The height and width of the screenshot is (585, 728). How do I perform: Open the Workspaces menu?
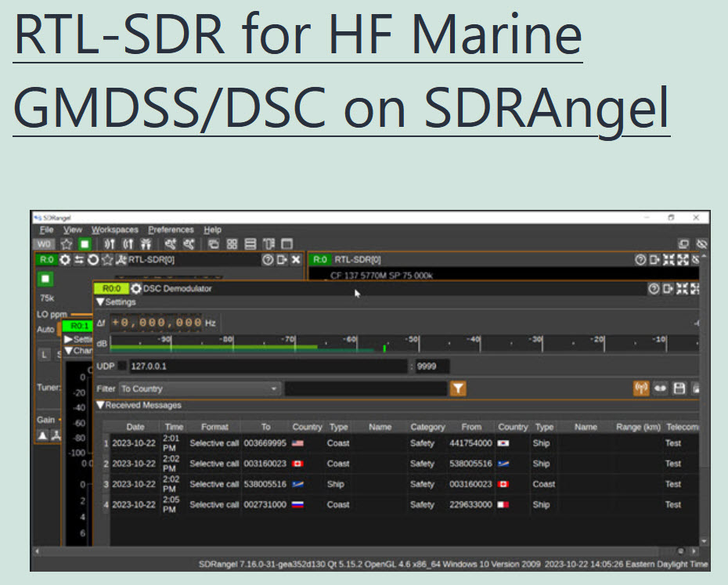[114, 229]
